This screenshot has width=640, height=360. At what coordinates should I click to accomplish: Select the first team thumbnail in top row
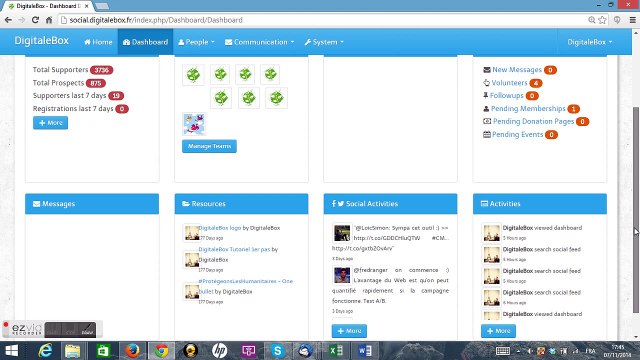tap(193, 75)
